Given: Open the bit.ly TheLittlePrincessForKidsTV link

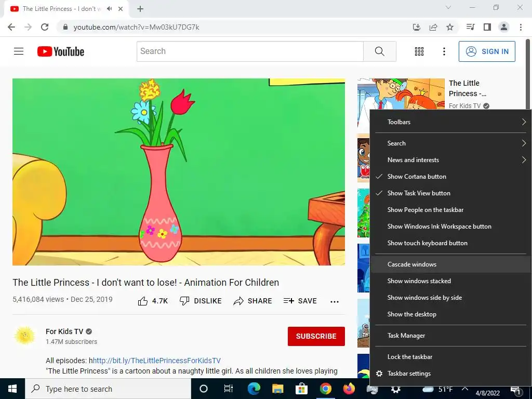Looking at the screenshot, I should click(157, 361).
